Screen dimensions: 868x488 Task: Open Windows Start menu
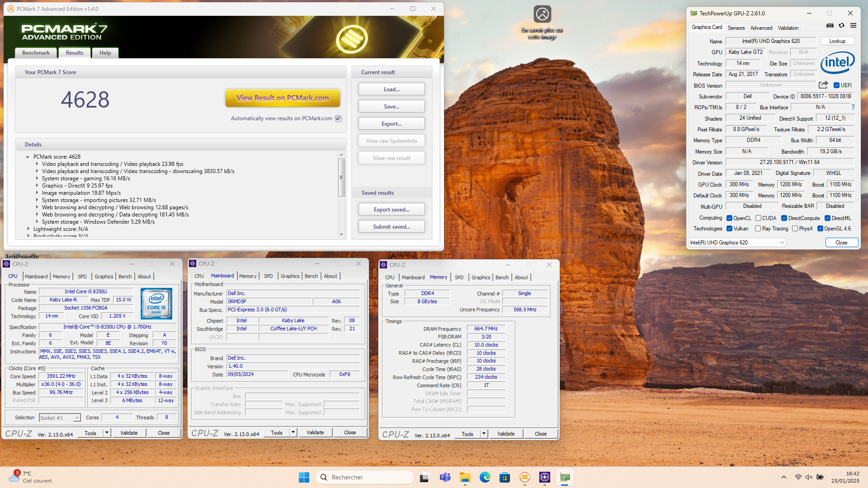304,477
